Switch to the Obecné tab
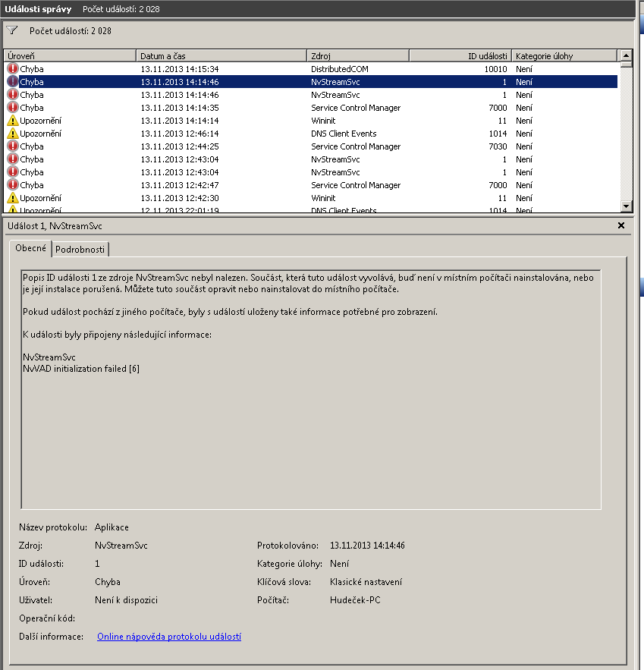 30,248
